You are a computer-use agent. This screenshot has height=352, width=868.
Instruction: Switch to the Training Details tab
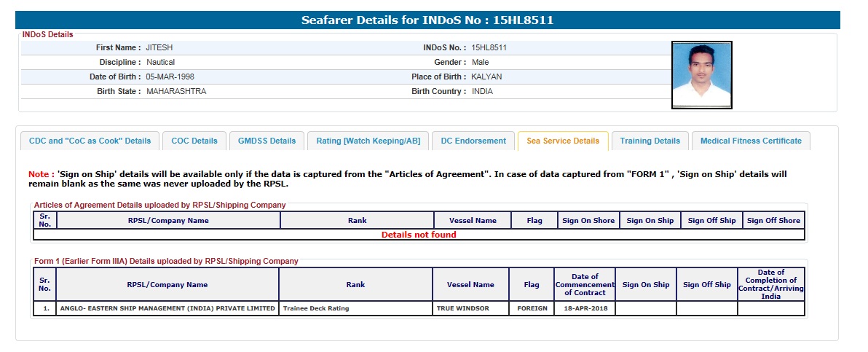pos(650,141)
